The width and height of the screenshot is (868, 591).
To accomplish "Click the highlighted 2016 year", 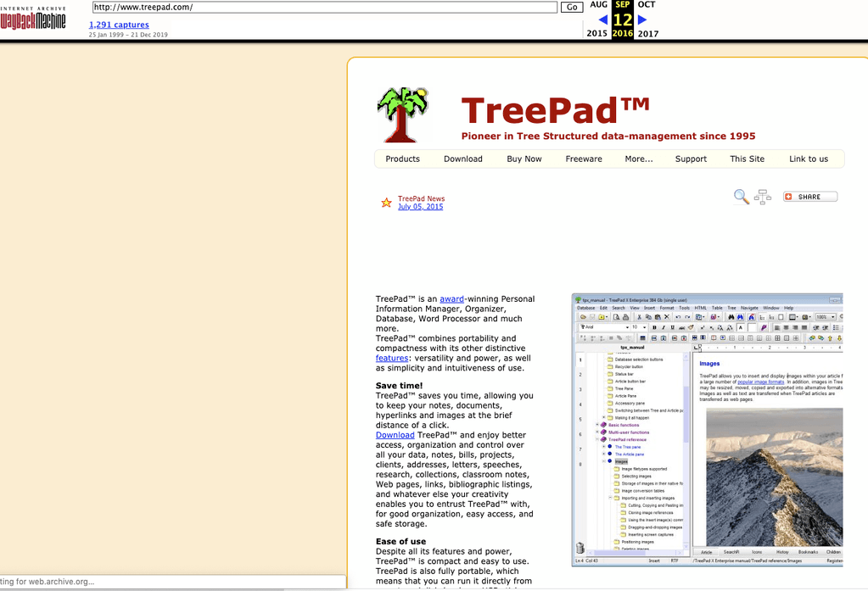I will click(x=622, y=33).
